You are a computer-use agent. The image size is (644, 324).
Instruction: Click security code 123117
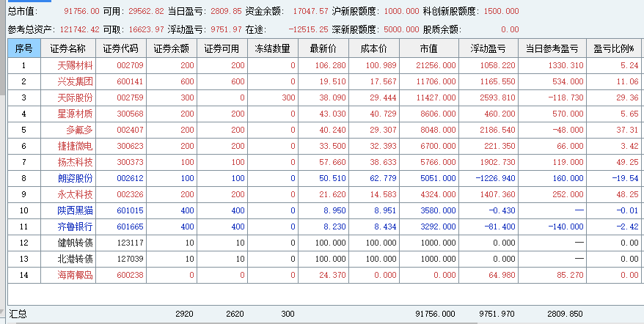[131, 243]
